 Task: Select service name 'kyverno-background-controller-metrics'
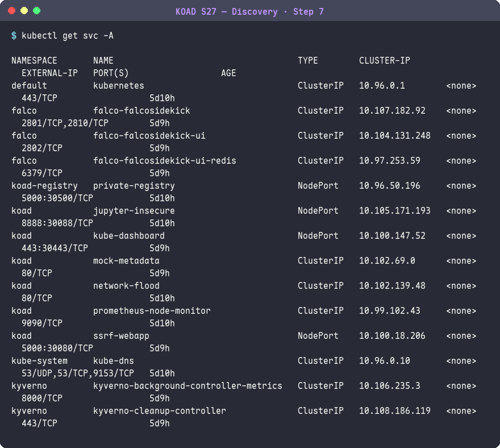pos(188,386)
